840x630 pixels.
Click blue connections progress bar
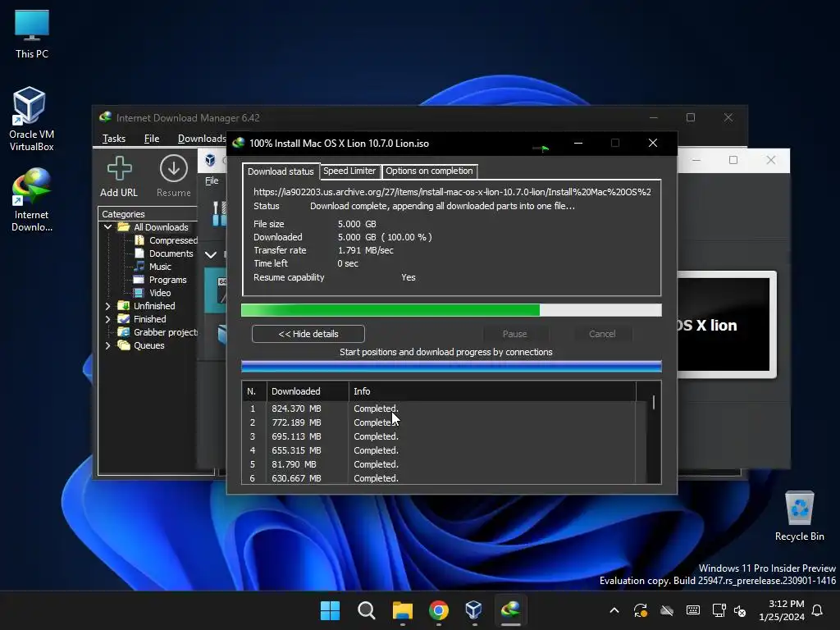click(x=451, y=367)
